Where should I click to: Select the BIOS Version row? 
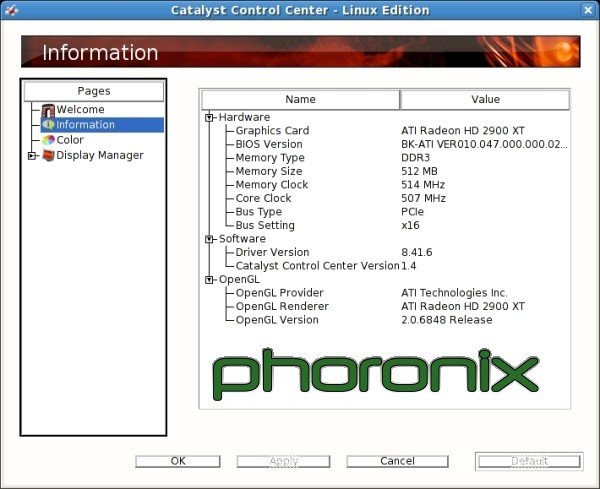point(268,145)
